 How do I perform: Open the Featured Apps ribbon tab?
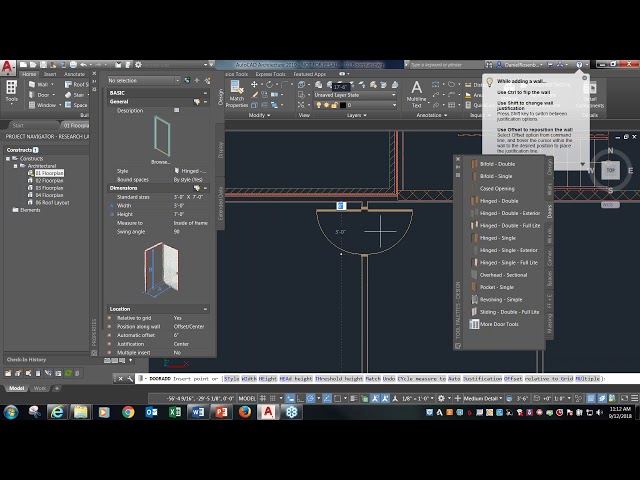309,74
